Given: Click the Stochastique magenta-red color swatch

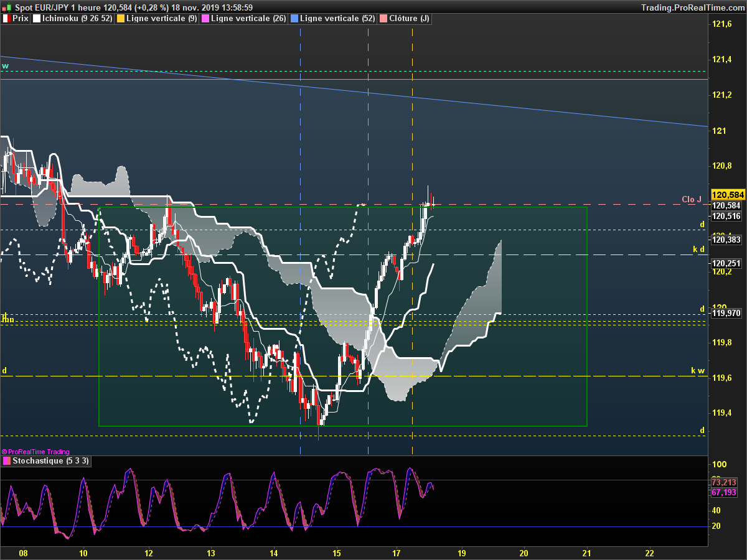Looking at the screenshot, I should (x=7, y=461).
